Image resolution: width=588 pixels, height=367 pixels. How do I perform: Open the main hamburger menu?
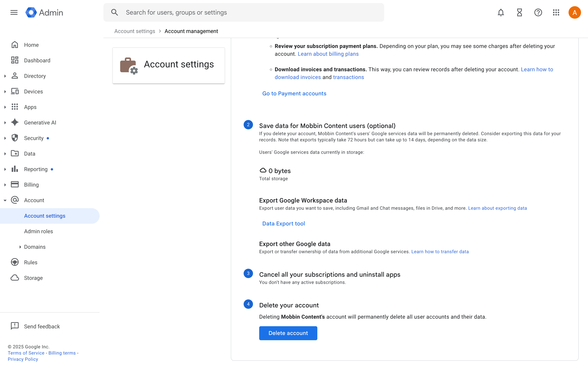[14, 12]
